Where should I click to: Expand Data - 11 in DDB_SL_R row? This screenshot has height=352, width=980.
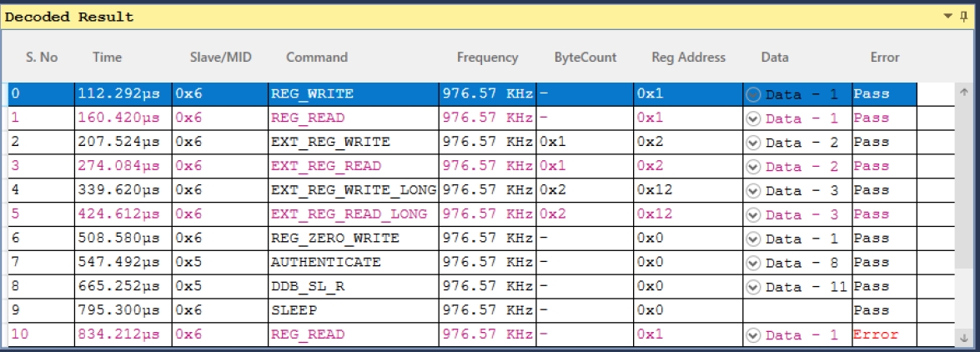click(753, 288)
